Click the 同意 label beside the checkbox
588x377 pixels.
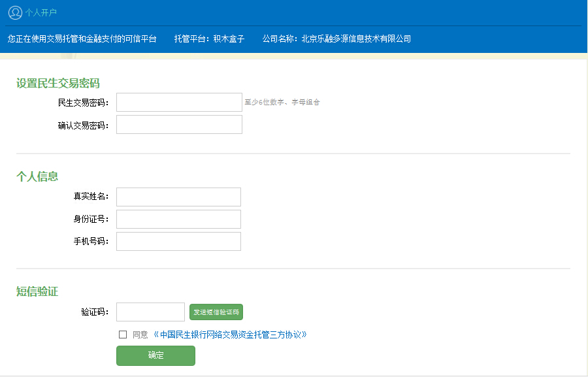click(140, 335)
